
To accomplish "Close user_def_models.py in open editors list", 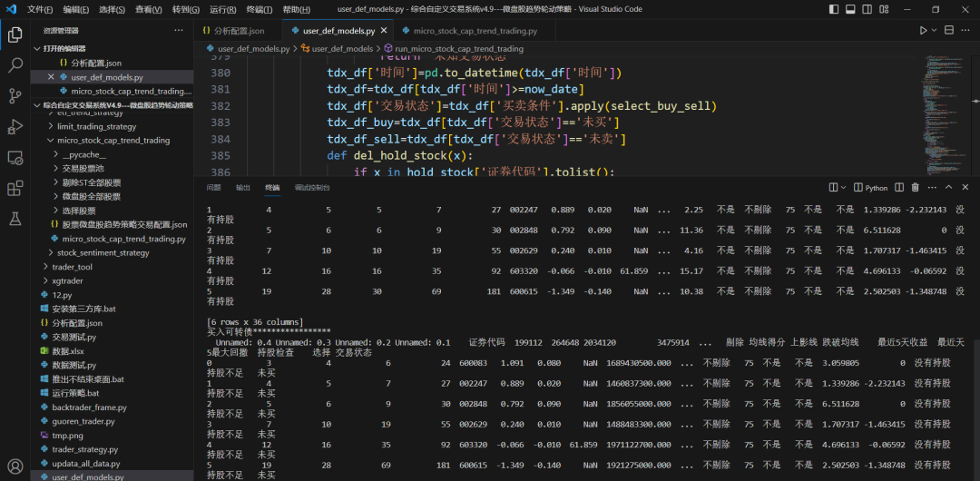I will click(51, 77).
